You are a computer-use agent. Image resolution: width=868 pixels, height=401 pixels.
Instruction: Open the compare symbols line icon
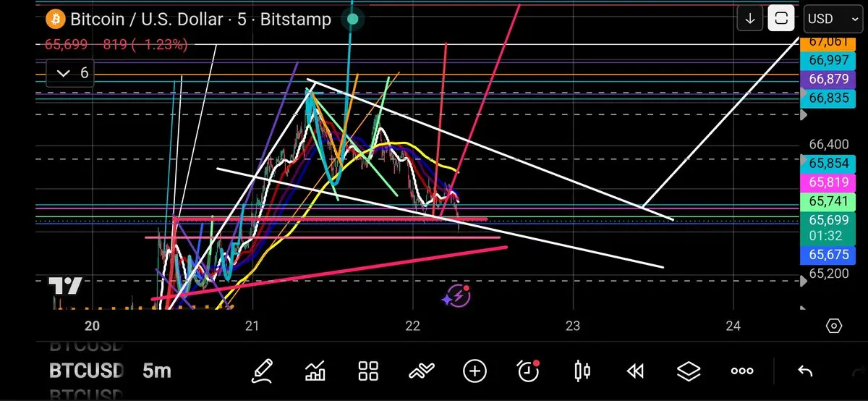[x=421, y=371]
